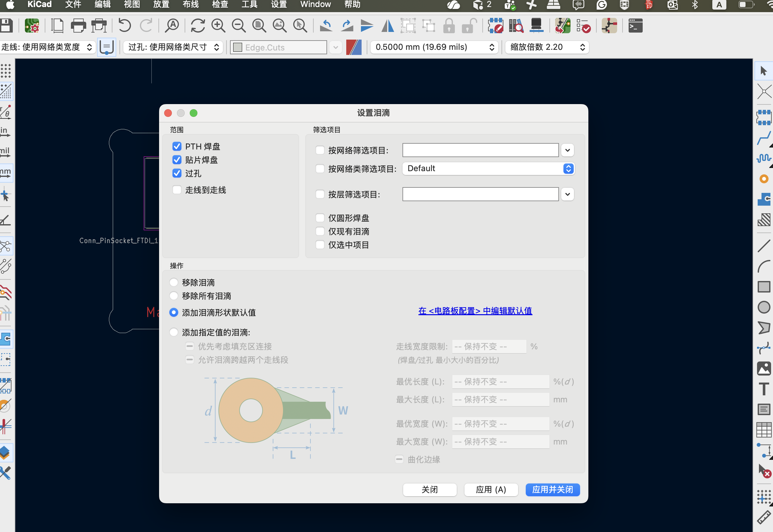
Task: Click the Undo arrow icon
Action: 125,26
